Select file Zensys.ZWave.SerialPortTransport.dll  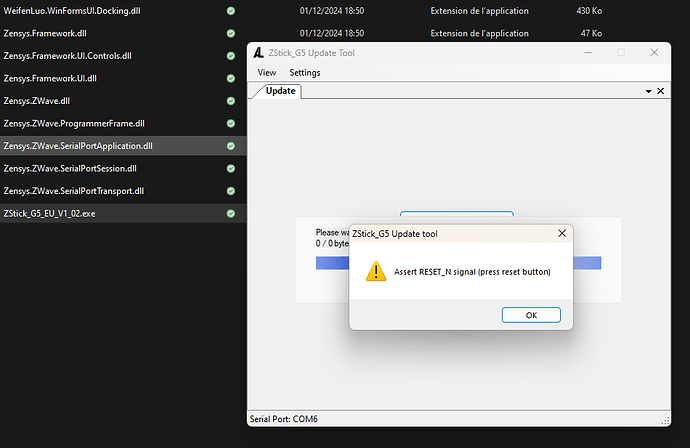(x=73, y=191)
